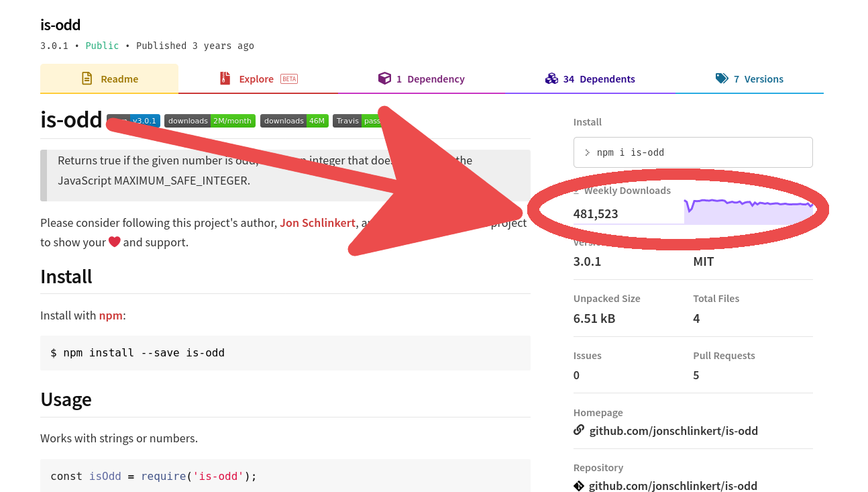Click the homepage link chain icon

(579, 430)
